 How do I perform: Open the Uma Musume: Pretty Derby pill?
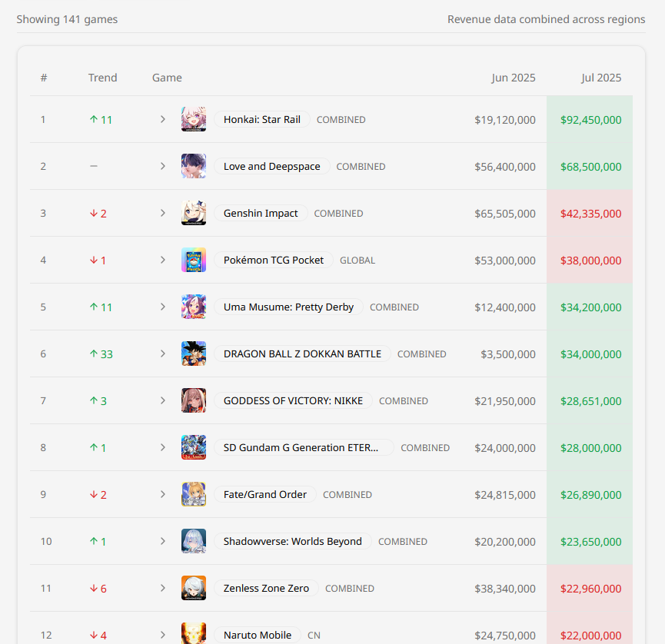coord(288,307)
